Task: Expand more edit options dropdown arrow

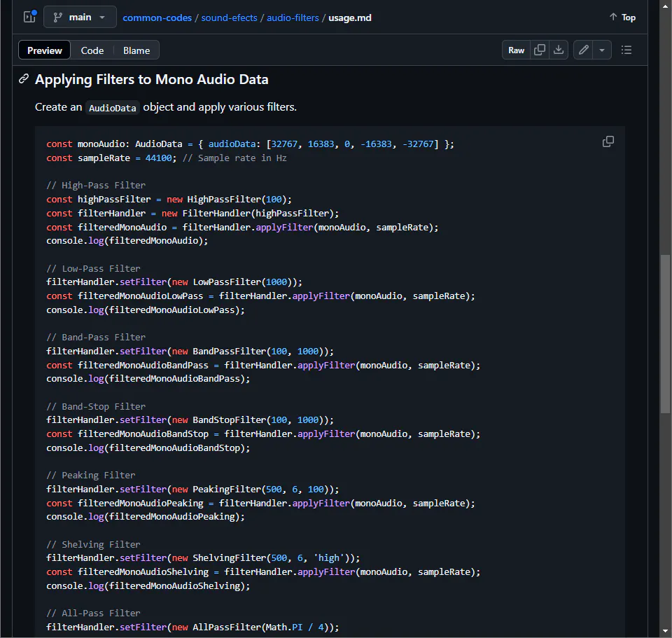Action: point(602,50)
